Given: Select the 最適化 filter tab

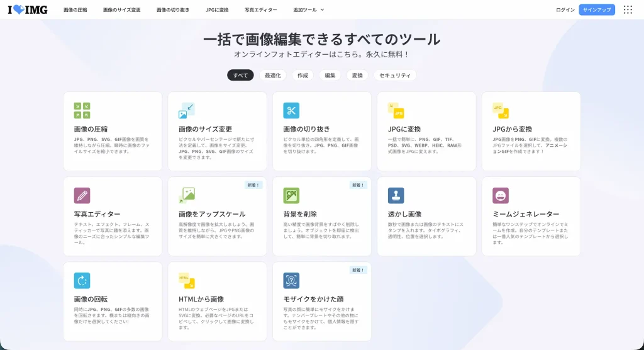Looking at the screenshot, I should pyautogui.click(x=272, y=76).
